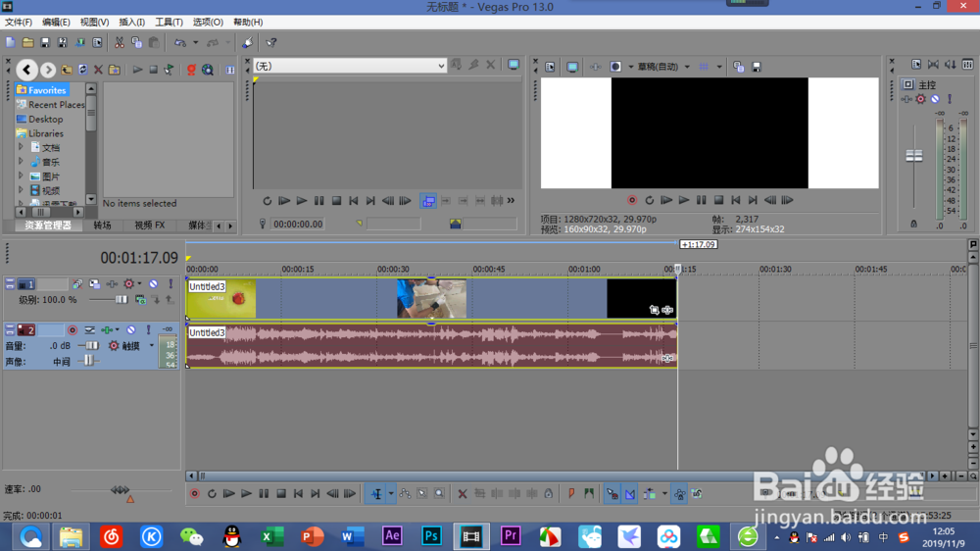Toggle Solo on audio track 2
Screen dimensions: 980x551
point(149,329)
